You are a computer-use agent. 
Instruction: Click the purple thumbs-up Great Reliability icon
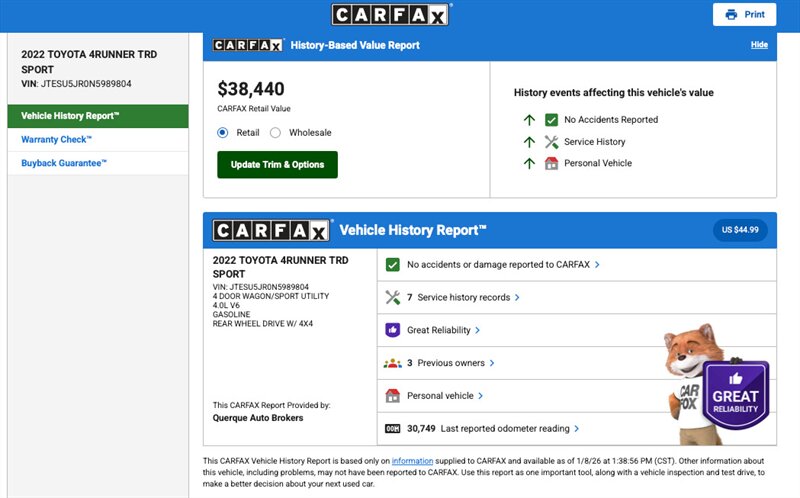click(x=392, y=330)
